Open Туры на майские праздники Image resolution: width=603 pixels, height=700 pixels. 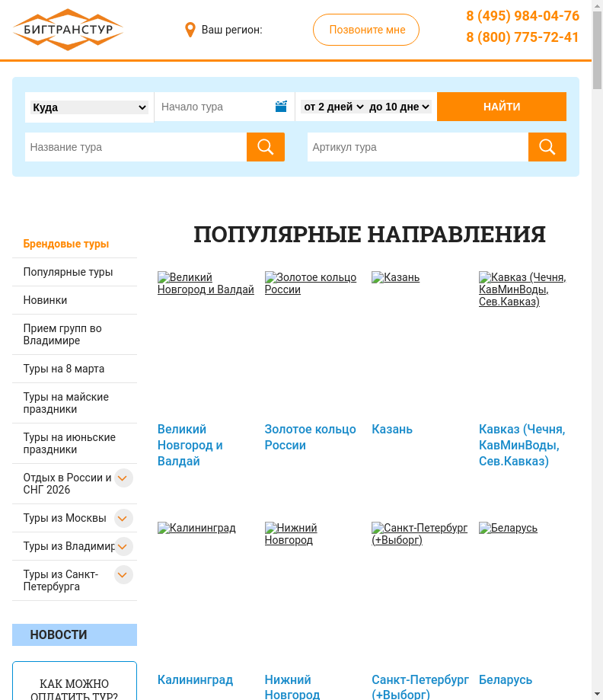tap(66, 403)
